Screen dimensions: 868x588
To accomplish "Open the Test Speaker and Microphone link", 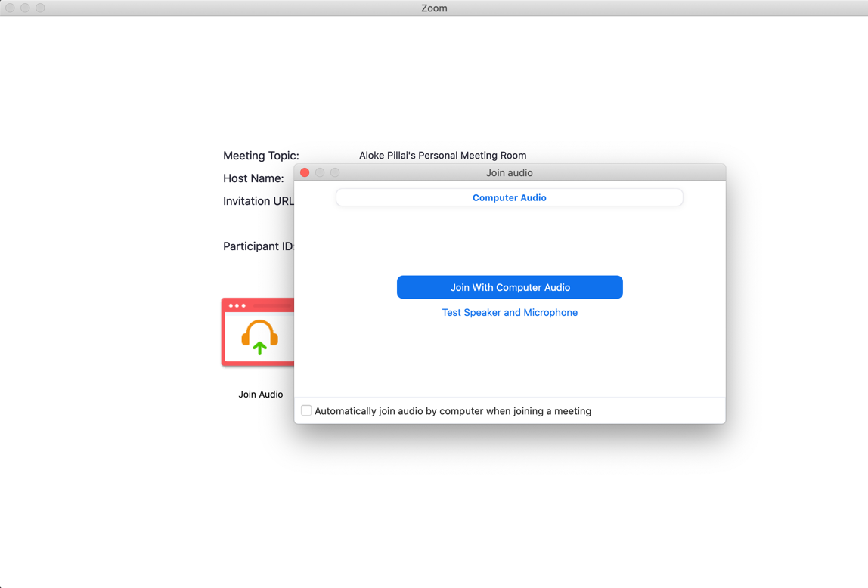I will (x=510, y=313).
